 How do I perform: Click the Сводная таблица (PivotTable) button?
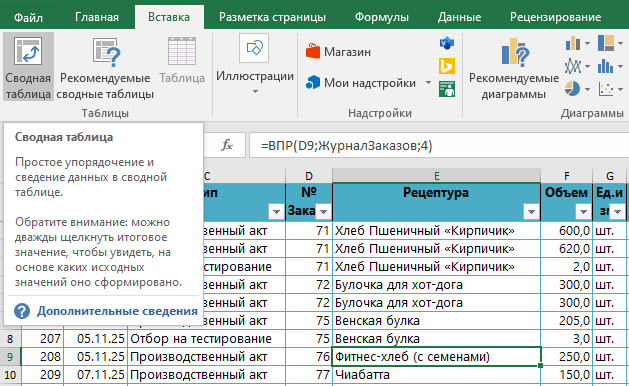pos(28,67)
